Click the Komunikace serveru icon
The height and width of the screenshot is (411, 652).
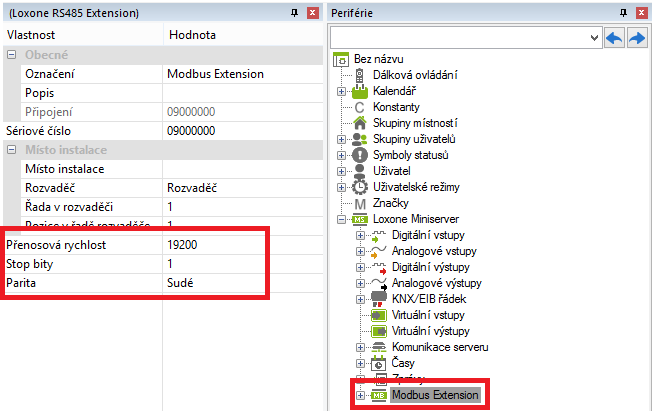point(379,347)
